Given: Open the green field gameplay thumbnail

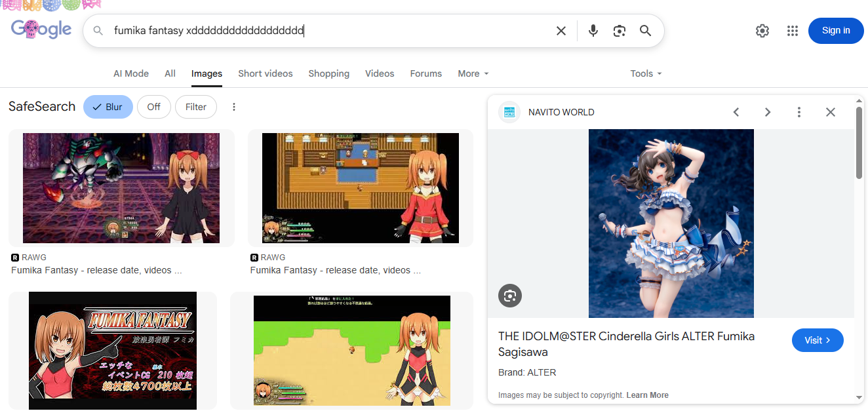Looking at the screenshot, I should [352, 351].
